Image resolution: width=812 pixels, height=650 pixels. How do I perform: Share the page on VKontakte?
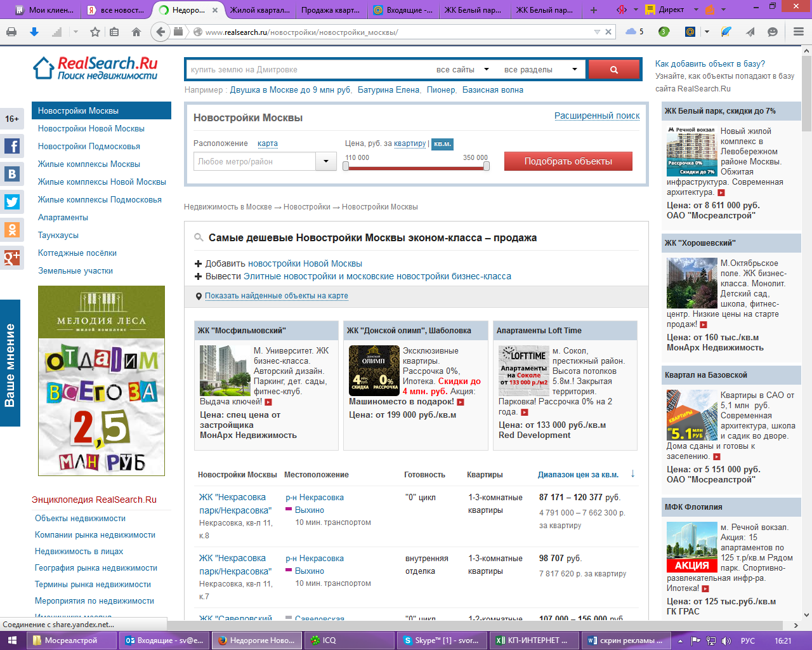[x=12, y=175]
